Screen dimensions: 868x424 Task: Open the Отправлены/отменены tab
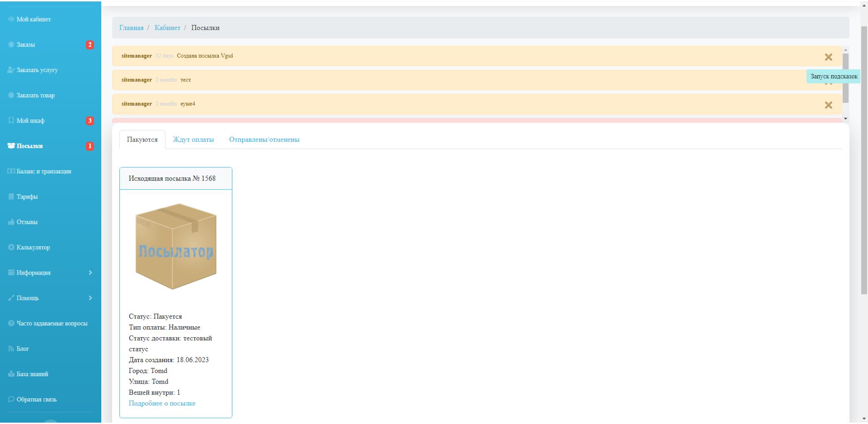click(x=264, y=139)
